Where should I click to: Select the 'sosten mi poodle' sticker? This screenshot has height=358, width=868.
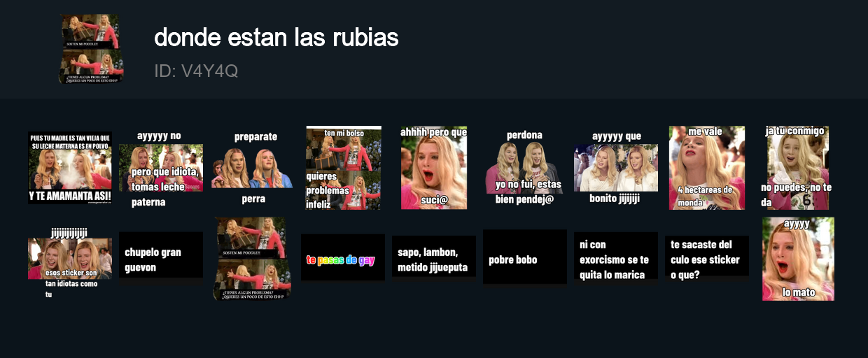(x=252, y=259)
